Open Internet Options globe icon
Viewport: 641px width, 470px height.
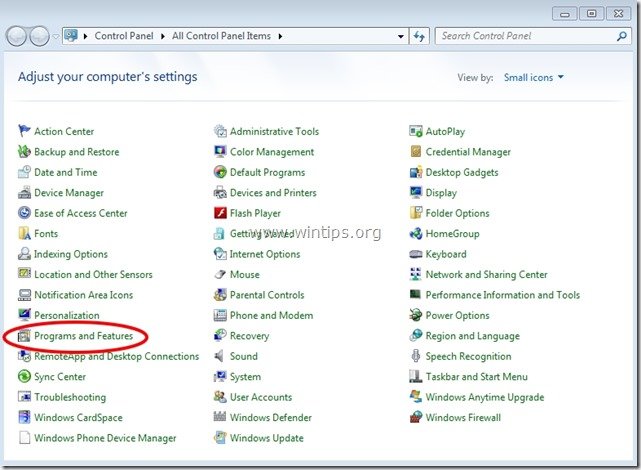pos(220,254)
